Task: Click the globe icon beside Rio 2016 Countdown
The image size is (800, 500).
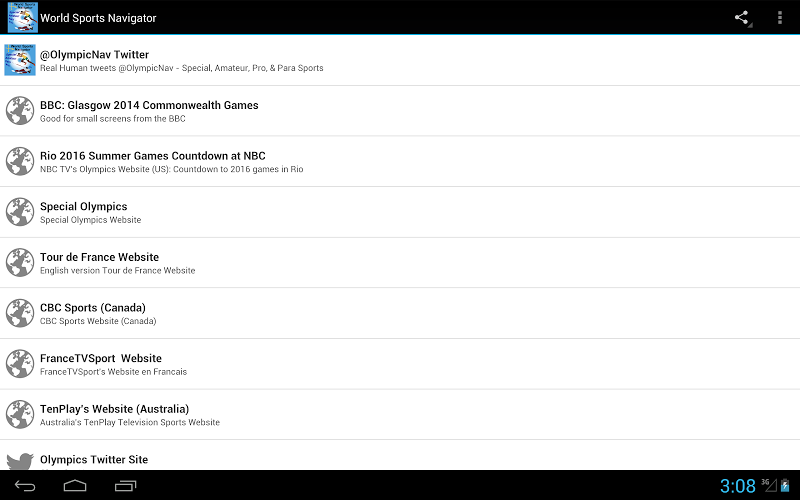Action: click(x=20, y=162)
